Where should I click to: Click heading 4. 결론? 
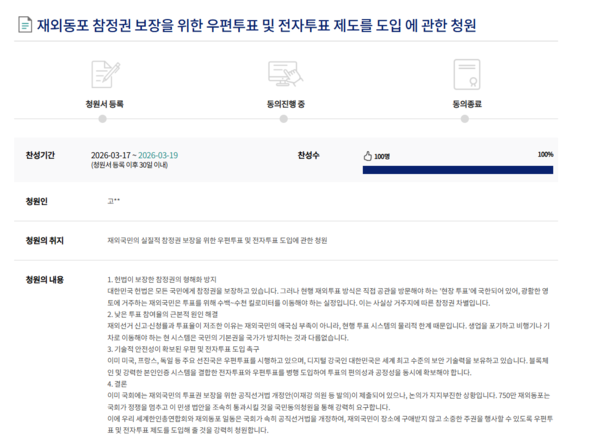(117, 384)
